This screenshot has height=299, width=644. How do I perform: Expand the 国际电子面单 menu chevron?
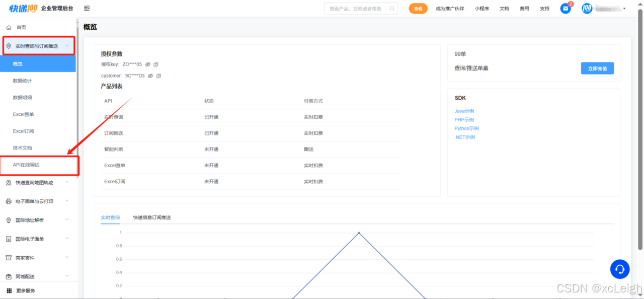[67, 239]
